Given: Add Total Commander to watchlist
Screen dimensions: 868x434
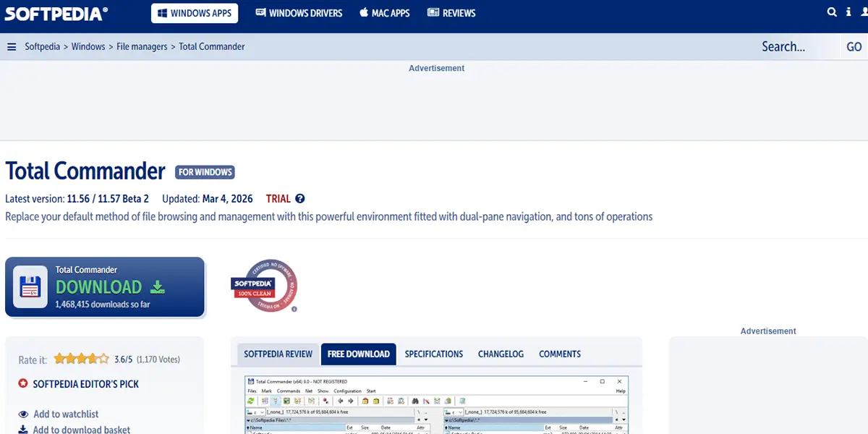Looking at the screenshot, I should (65, 414).
